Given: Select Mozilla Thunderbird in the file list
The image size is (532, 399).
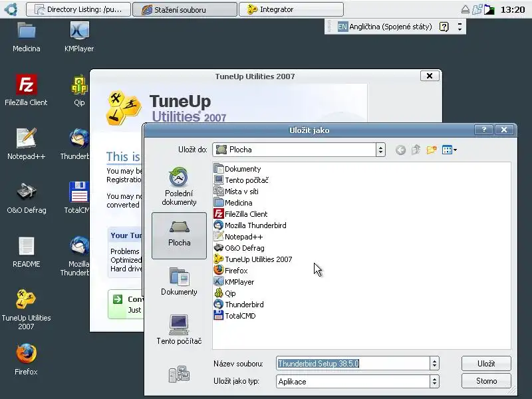Looking at the screenshot, I should tap(250, 225).
